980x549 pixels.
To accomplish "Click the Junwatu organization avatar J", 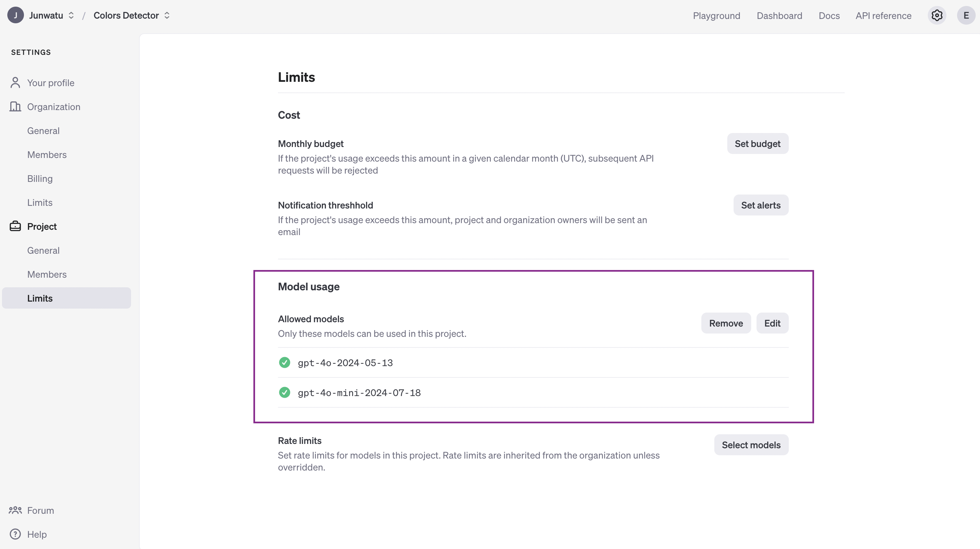I will tap(16, 16).
